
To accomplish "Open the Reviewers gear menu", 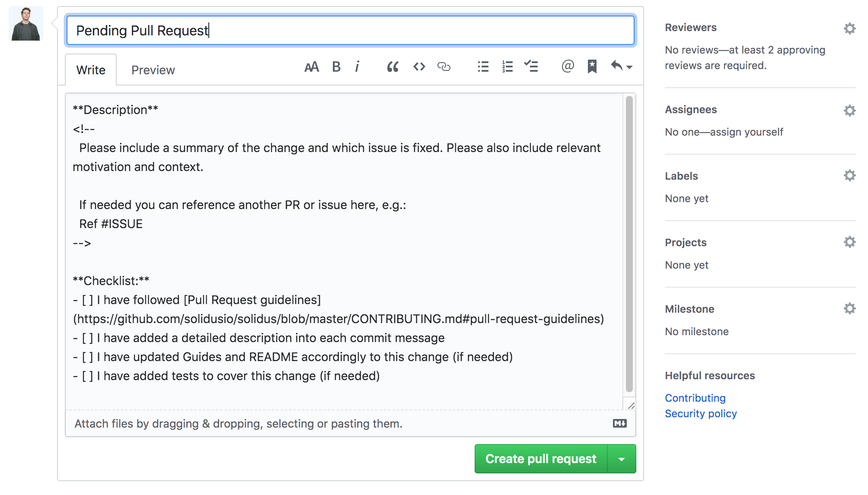I will [x=849, y=29].
